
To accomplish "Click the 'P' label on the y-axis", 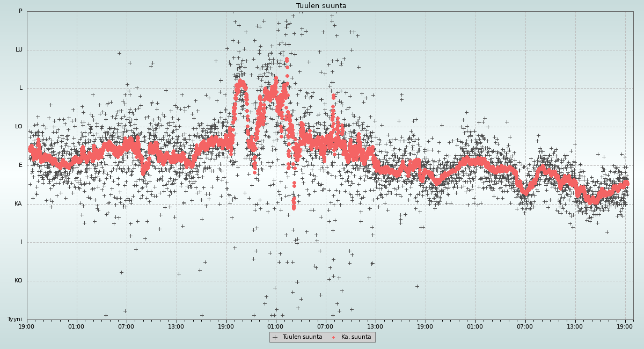I will click(x=20, y=11).
